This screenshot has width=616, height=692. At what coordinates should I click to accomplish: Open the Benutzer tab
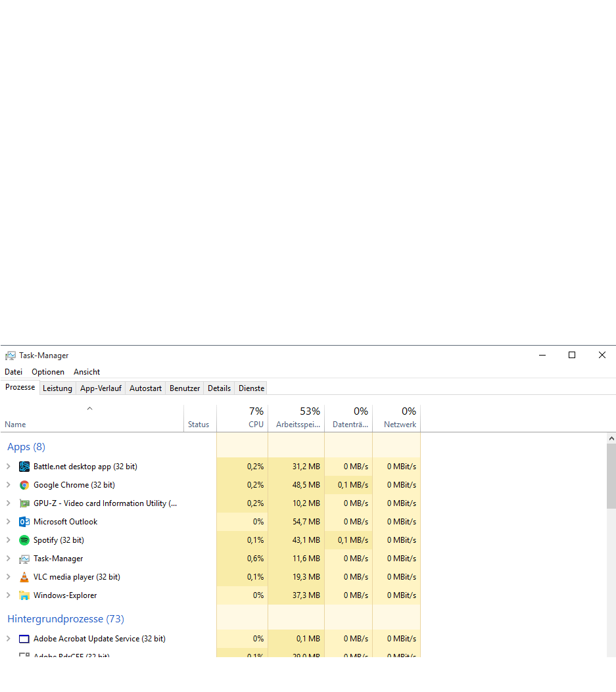point(185,388)
